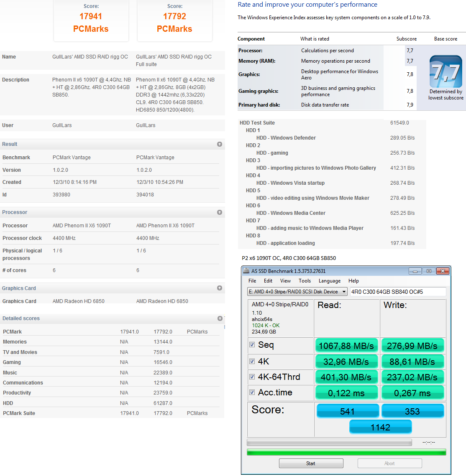The height and width of the screenshot is (476, 466).
Task: Click the write access time 0,267 ms
Action: (412, 393)
